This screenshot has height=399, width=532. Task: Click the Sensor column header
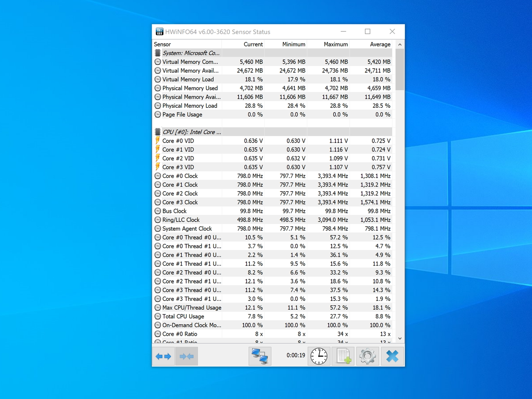187,44
